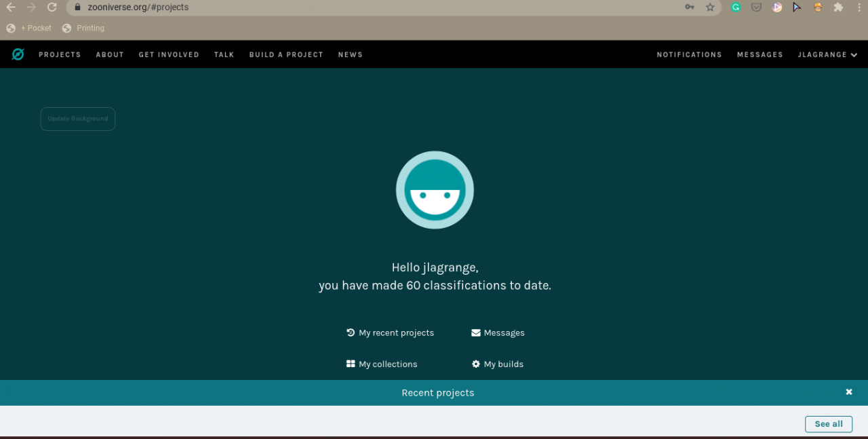Open the browser extensions puzzle icon
Viewport: 868px width, 439px height.
coord(838,7)
